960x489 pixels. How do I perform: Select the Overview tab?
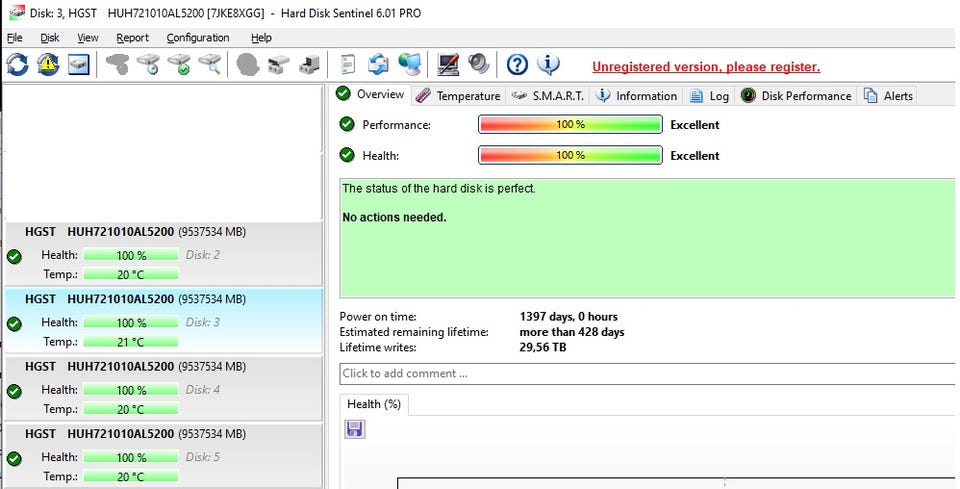[x=371, y=94]
